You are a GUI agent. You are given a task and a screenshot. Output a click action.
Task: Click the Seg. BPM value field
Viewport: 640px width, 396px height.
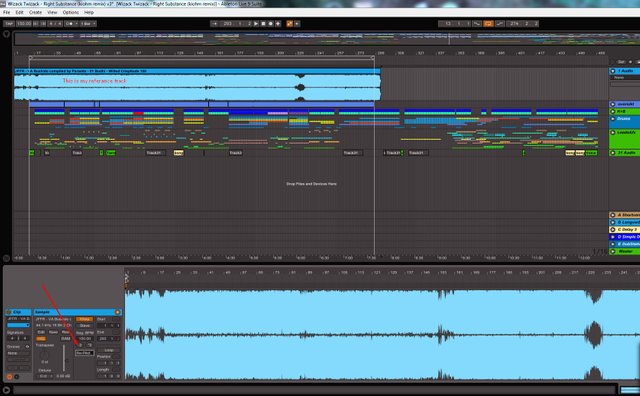click(84, 339)
